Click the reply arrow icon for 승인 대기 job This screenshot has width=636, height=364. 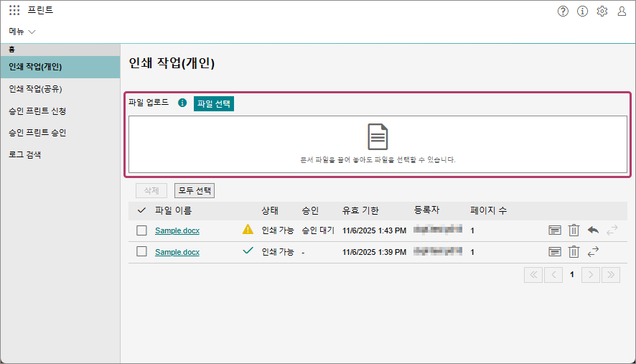pos(593,230)
